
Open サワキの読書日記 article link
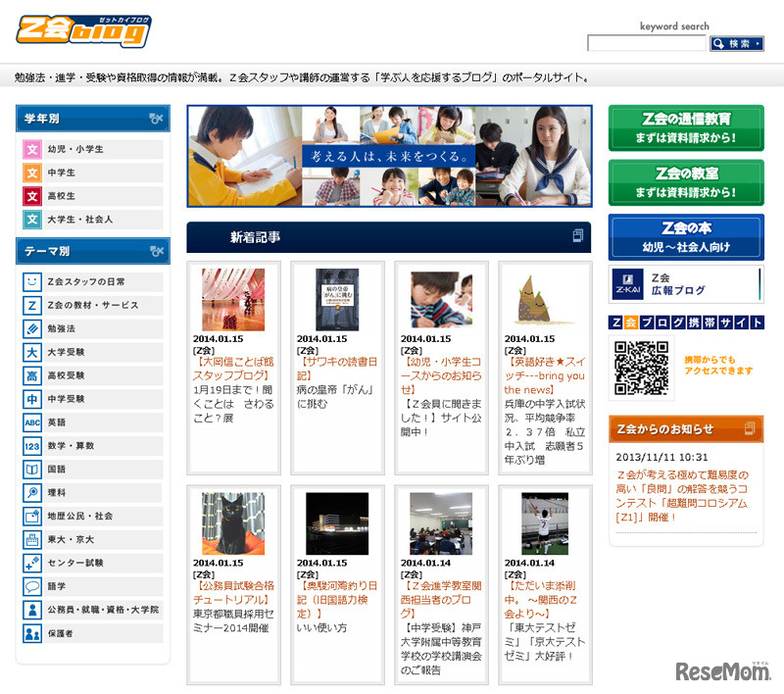point(337,369)
